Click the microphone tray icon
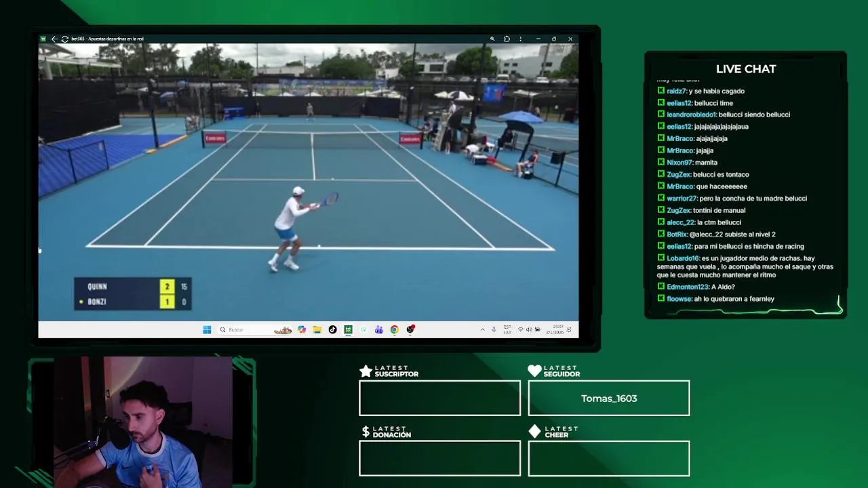868x488 pixels. coord(494,330)
